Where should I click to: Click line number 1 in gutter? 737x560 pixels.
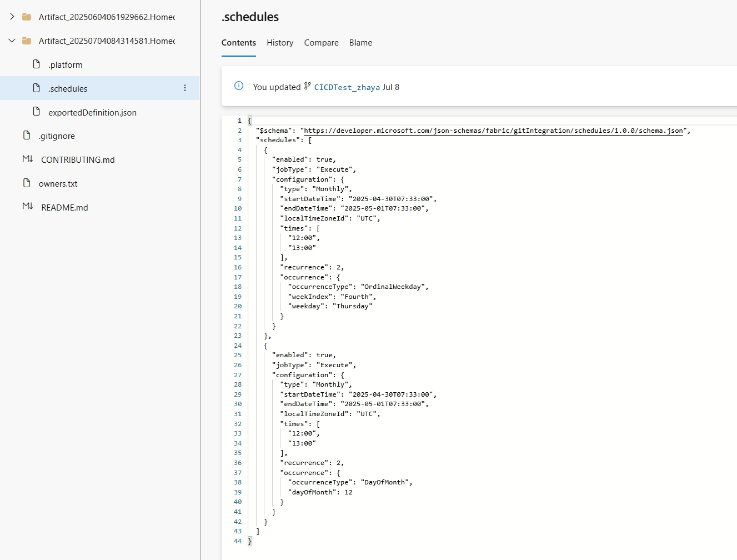239,121
